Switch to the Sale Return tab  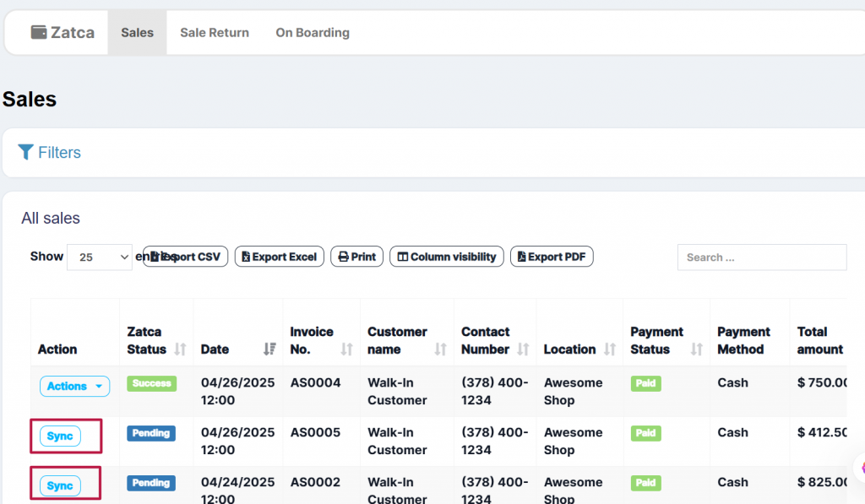click(215, 32)
